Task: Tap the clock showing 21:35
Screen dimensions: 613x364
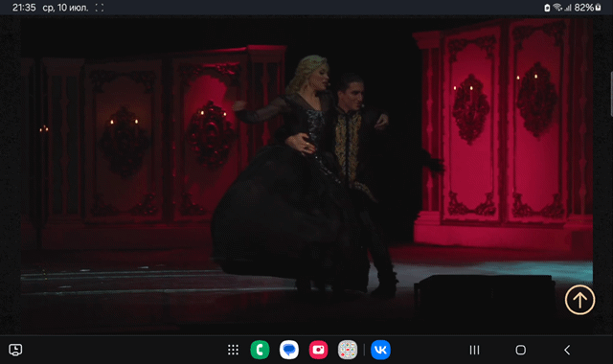Action: [24, 8]
